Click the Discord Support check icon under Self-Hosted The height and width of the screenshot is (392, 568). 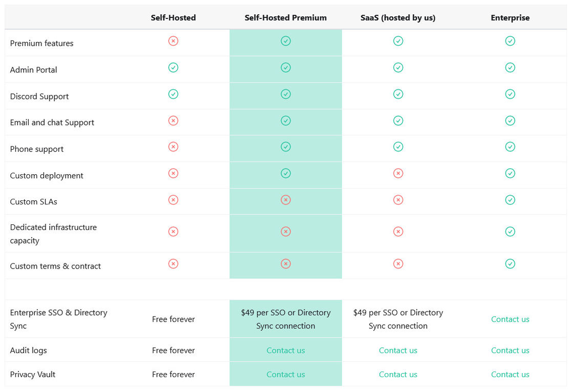173,94
